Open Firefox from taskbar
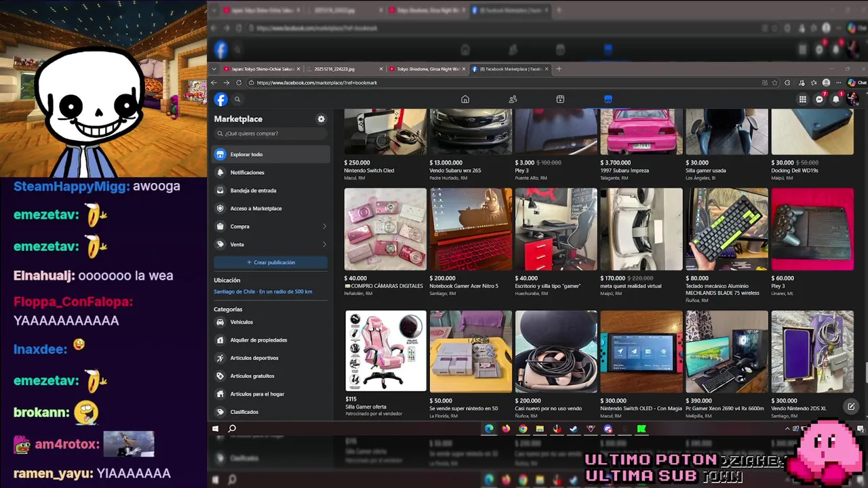868x488 pixels. pos(506,428)
